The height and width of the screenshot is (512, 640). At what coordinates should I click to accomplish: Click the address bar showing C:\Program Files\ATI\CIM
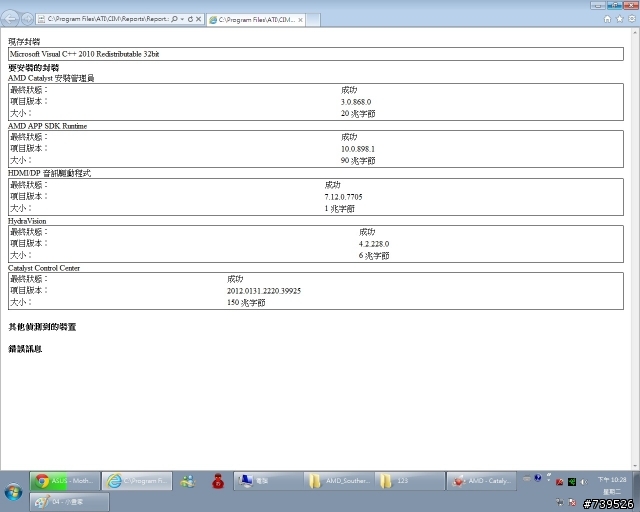click(108, 19)
